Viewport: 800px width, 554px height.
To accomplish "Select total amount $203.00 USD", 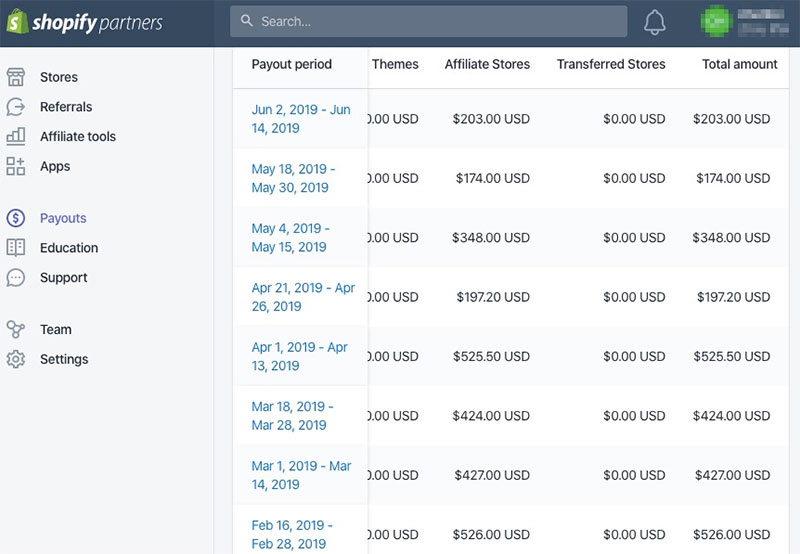I will point(732,119).
